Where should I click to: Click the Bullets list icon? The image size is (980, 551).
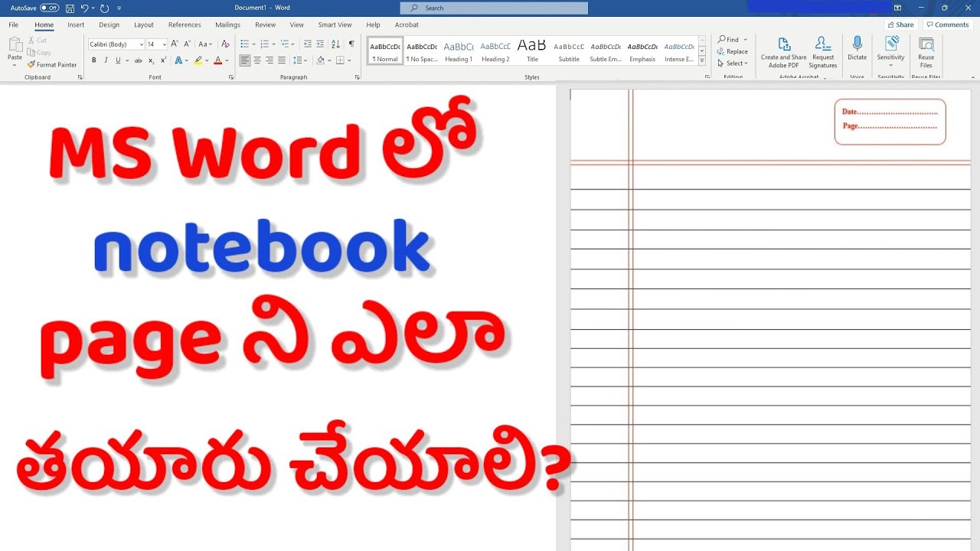[x=244, y=44]
